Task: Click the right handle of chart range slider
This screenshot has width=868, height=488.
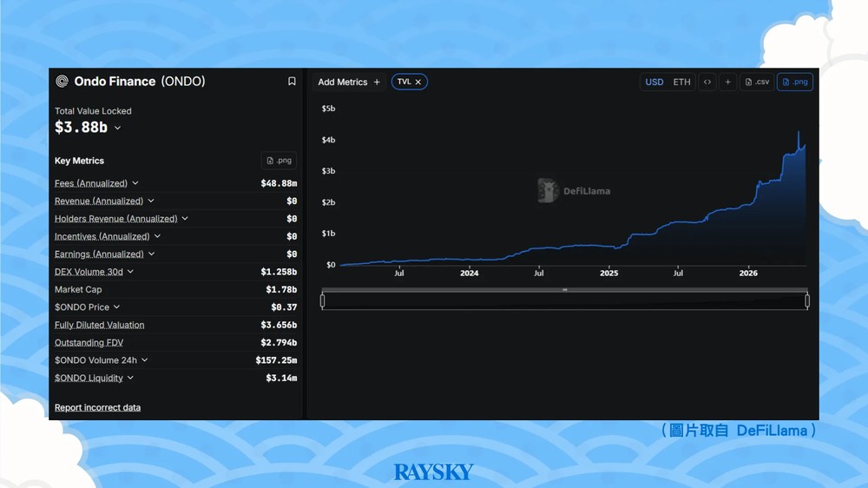Action: tap(807, 300)
